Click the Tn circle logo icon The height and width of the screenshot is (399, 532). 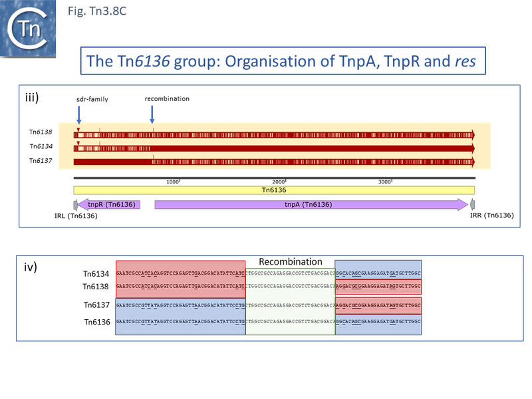(x=29, y=29)
